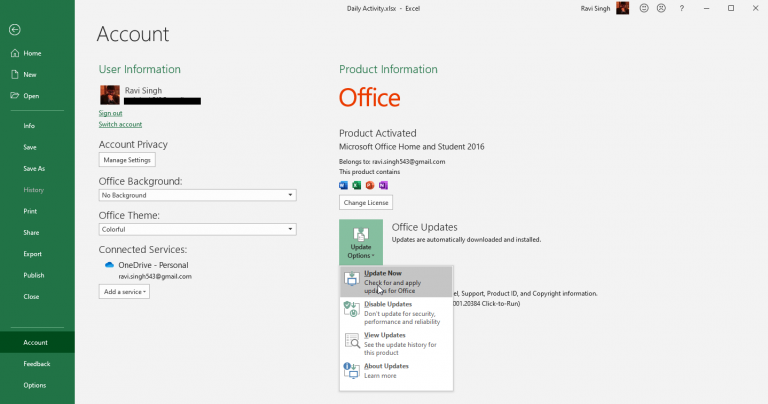Click the Update Now icon
The image size is (768, 404).
click(x=351, y=281)
